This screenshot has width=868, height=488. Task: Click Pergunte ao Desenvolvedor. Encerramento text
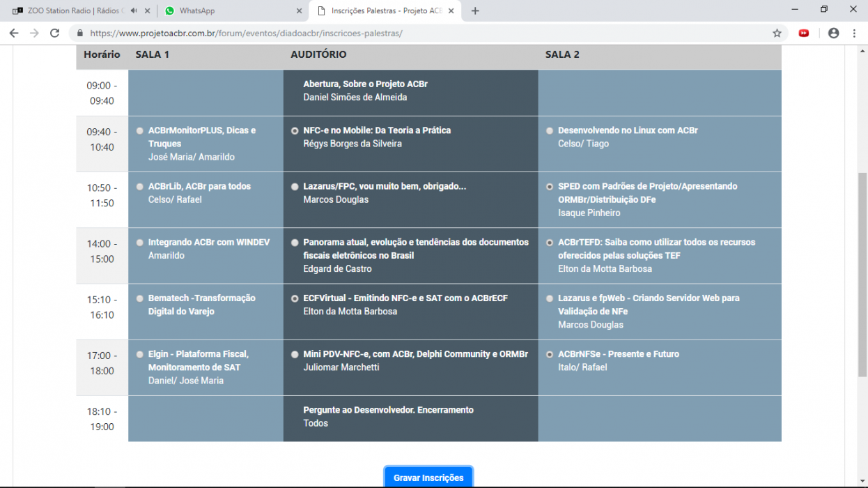(388, 410)
